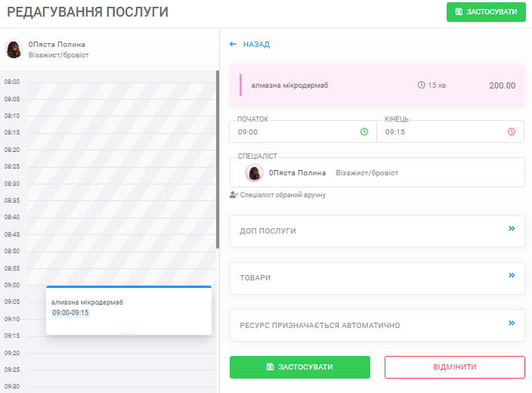Viewport: 532px width, 393px height.
Task: Click the Спеціаліст обраний вручну note
Action: (x=283, y=195)
